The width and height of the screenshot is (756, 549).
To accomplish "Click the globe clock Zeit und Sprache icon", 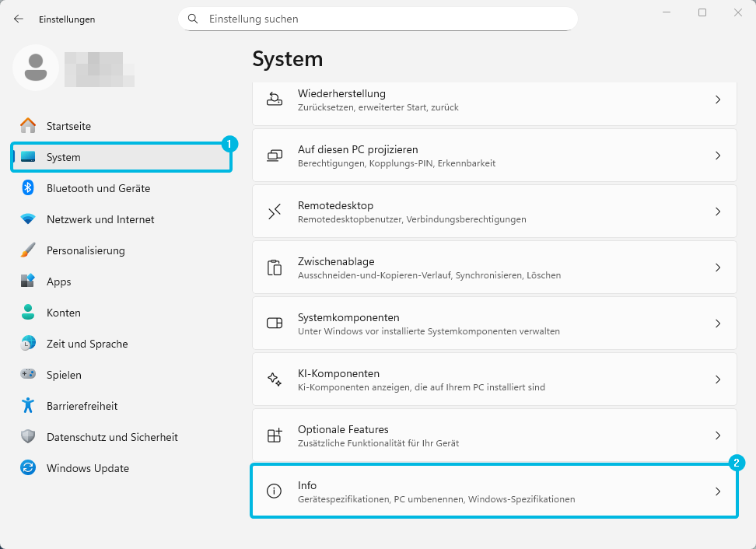I will [x=28, y=343].
